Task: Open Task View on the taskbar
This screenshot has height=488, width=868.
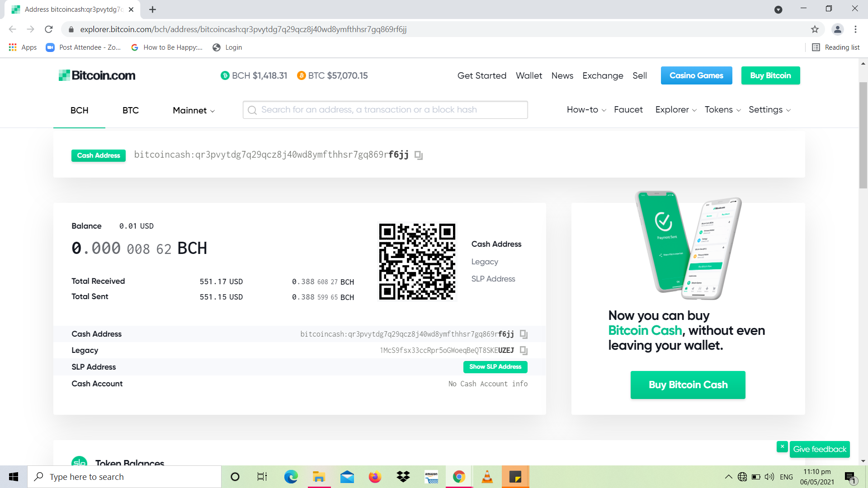Action: coord(262,477)
